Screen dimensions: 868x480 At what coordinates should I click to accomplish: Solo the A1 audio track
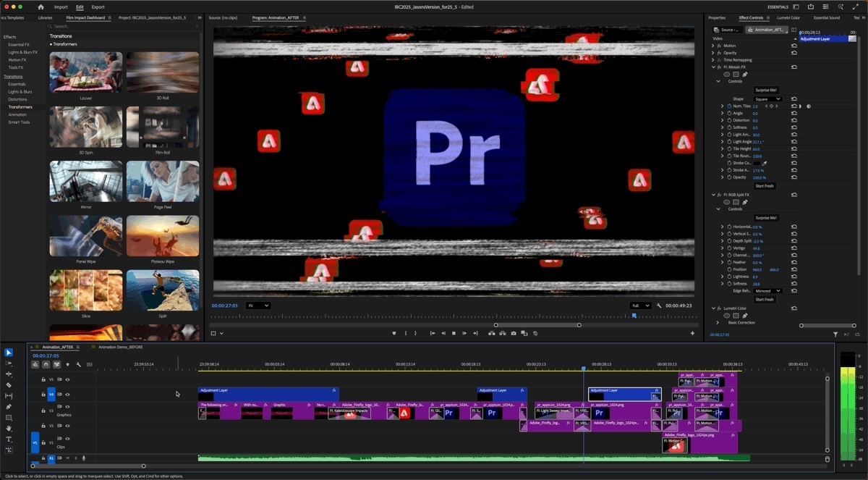tap(75, 458)
